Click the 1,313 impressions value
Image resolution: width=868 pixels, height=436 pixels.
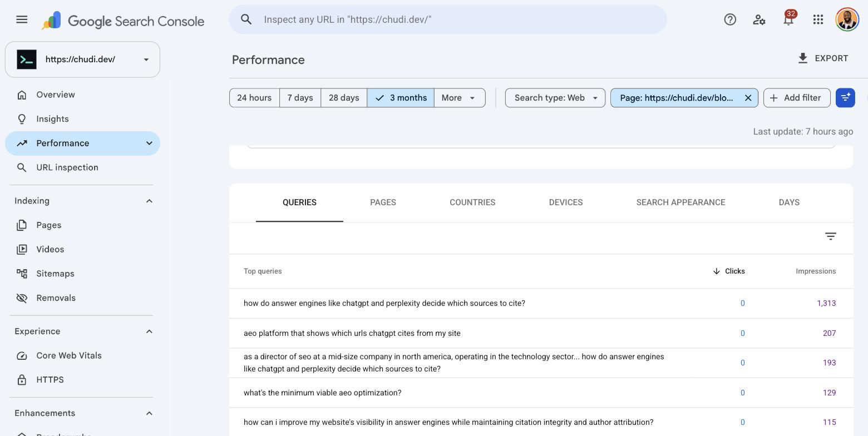pos(826,303)
